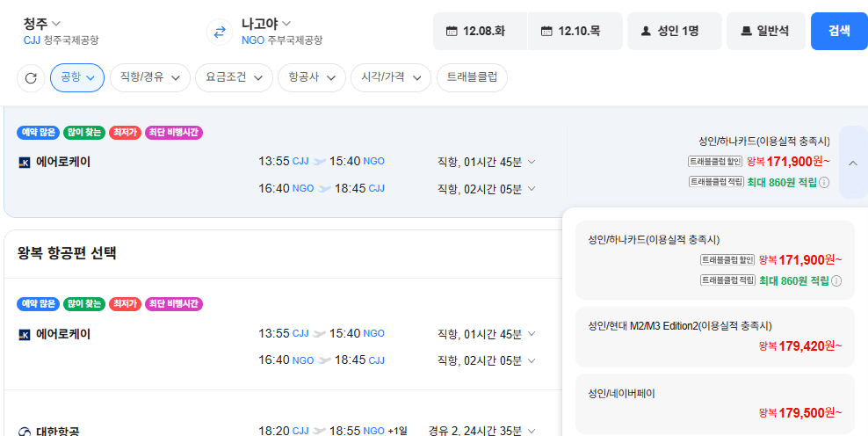This screenshot has height=436, width=868.
Task: Toggle the 트래블클럽 filter chip
Action: [x=472, y=77]
